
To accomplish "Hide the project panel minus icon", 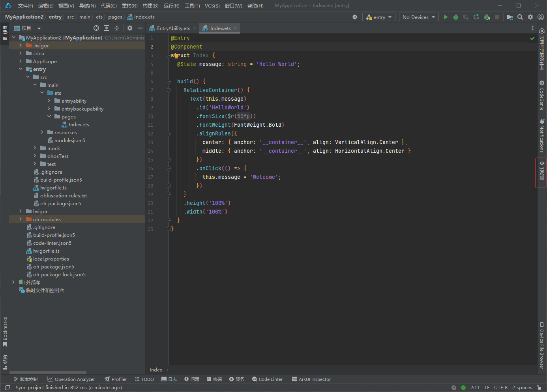I will pyautogui.click(x=140, y=28).
